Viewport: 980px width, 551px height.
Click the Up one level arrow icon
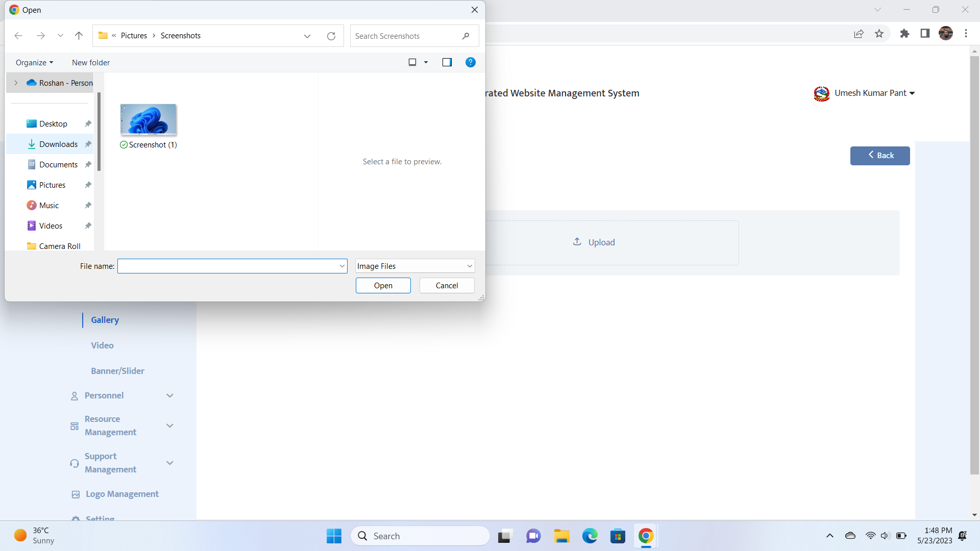(x=79, y=36)
